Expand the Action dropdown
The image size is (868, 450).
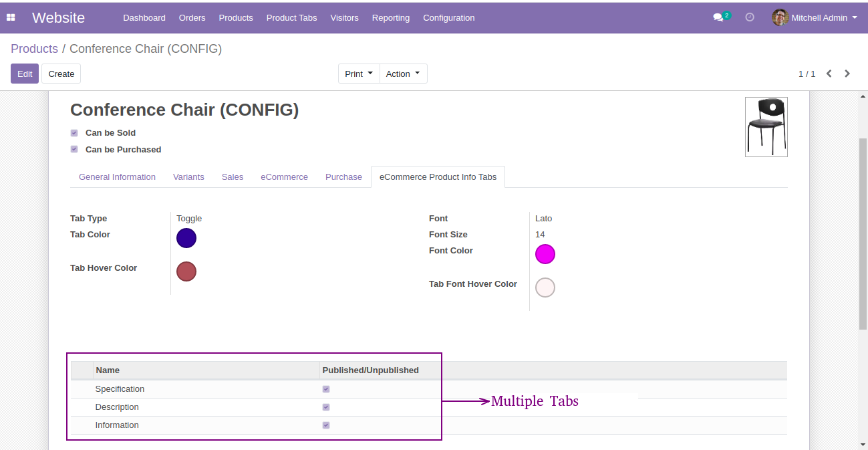coord(403,74)
